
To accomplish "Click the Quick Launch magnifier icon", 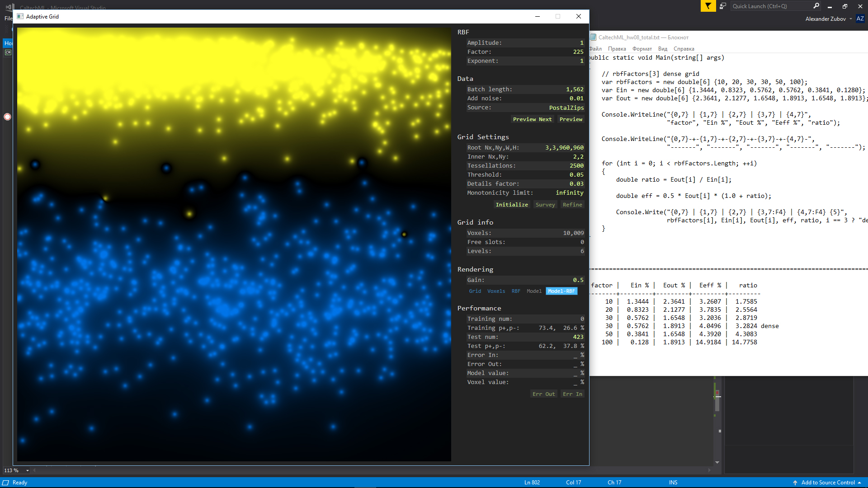I will (816, 6).
